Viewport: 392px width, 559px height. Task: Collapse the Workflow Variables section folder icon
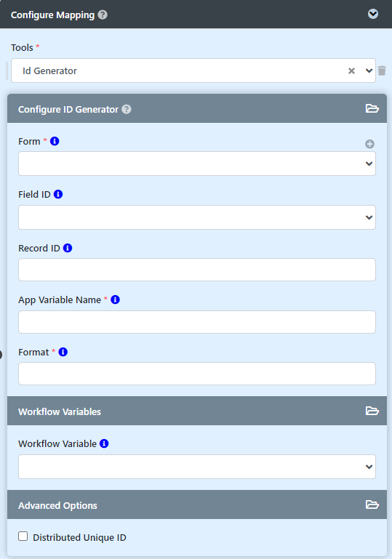(x=372, y=411)
